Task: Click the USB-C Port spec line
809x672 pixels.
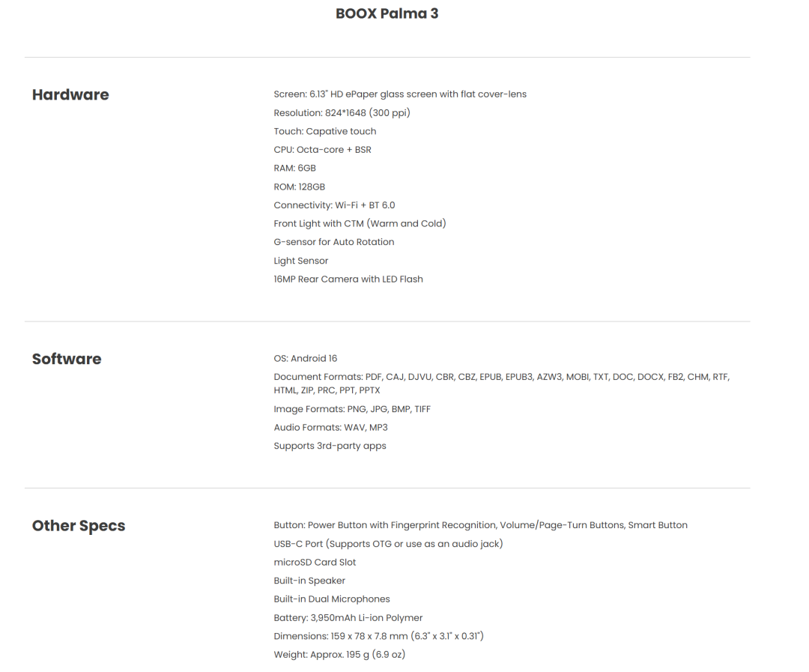Action: (x=388, y=543)
